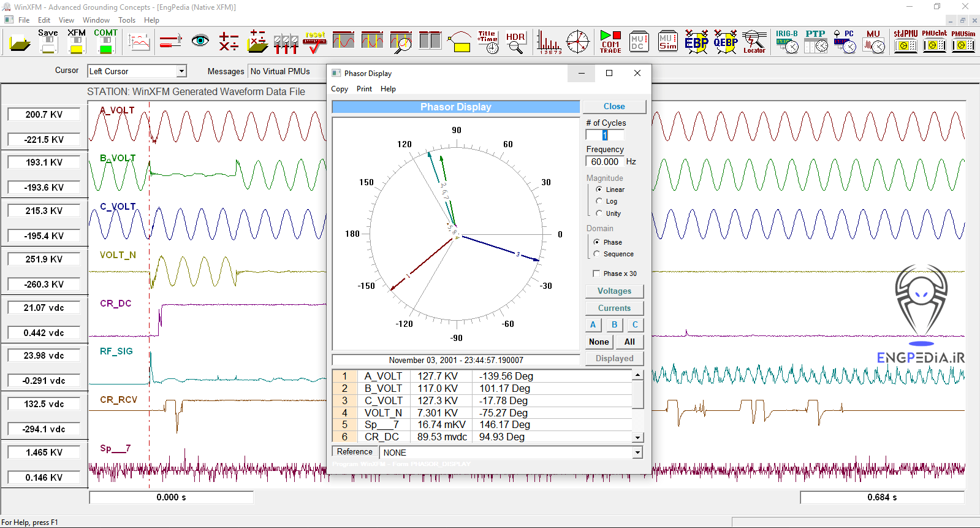This screenshot has height=528, width=980.
Task: Click the Voltages button
Action: click(x=614, y=291)
